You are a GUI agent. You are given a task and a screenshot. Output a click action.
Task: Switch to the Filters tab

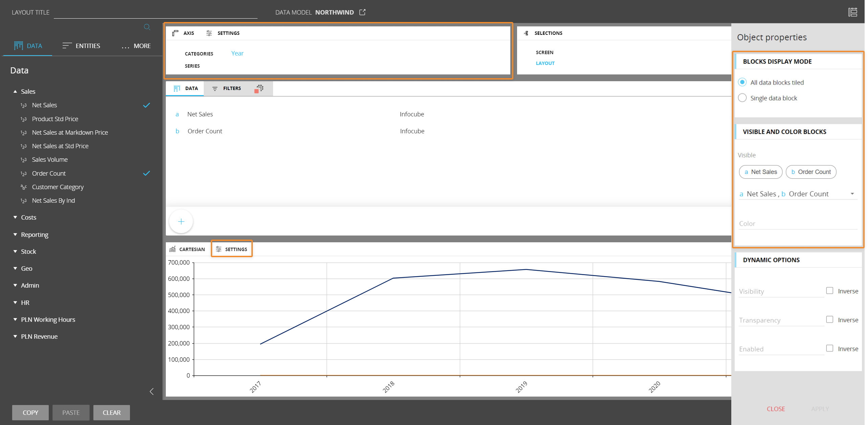(227, 88)
